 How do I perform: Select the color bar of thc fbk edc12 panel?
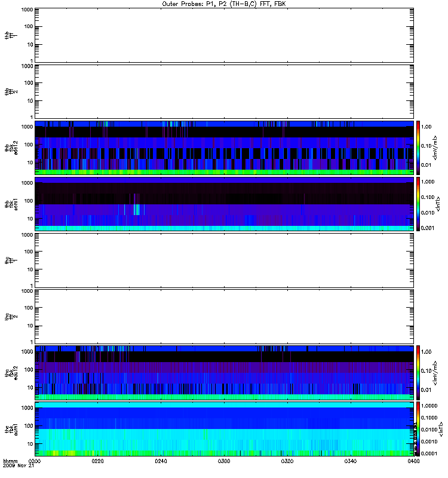coord(418,372)
